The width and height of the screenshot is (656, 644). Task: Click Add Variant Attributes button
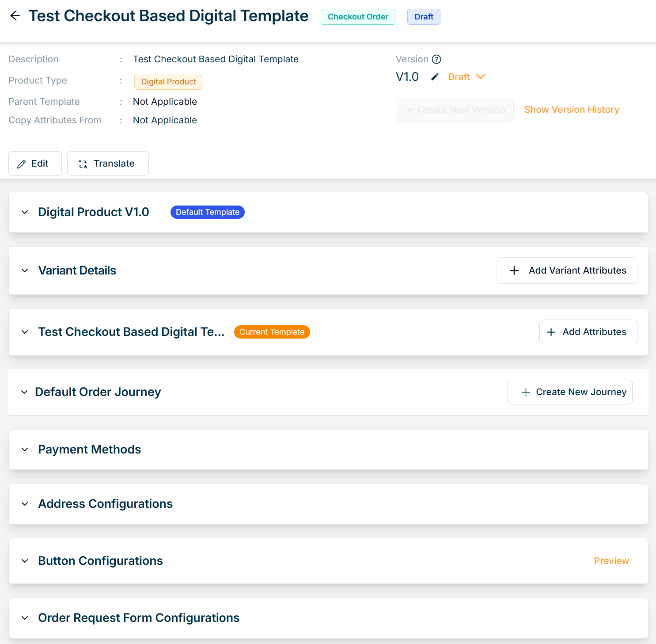pos(567,271)
